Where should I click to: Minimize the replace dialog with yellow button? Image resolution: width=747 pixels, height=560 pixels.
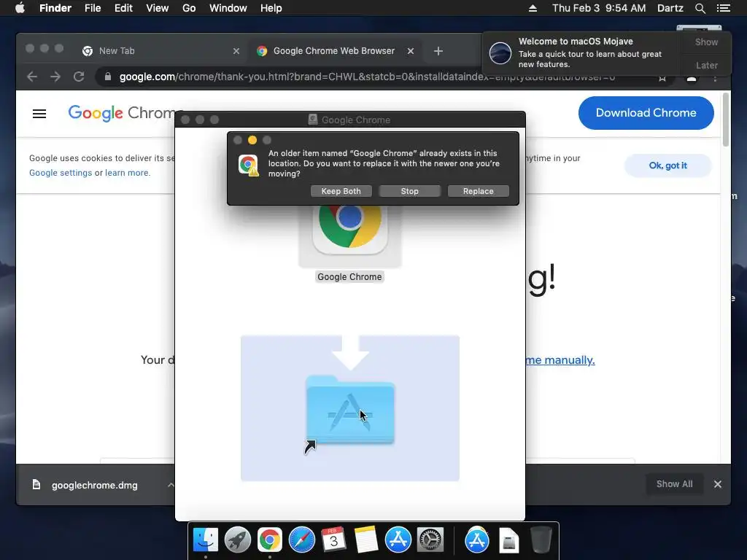click(252, 140)
